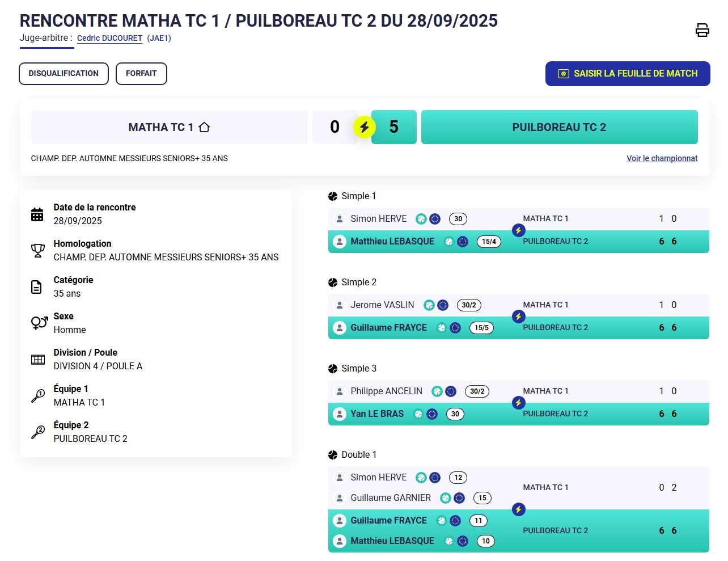Viewport: 728px width, 561px height.
Task: Click the home icon beside MATHA TC 1
Action: pyautogui.click(x=205, y=127)
